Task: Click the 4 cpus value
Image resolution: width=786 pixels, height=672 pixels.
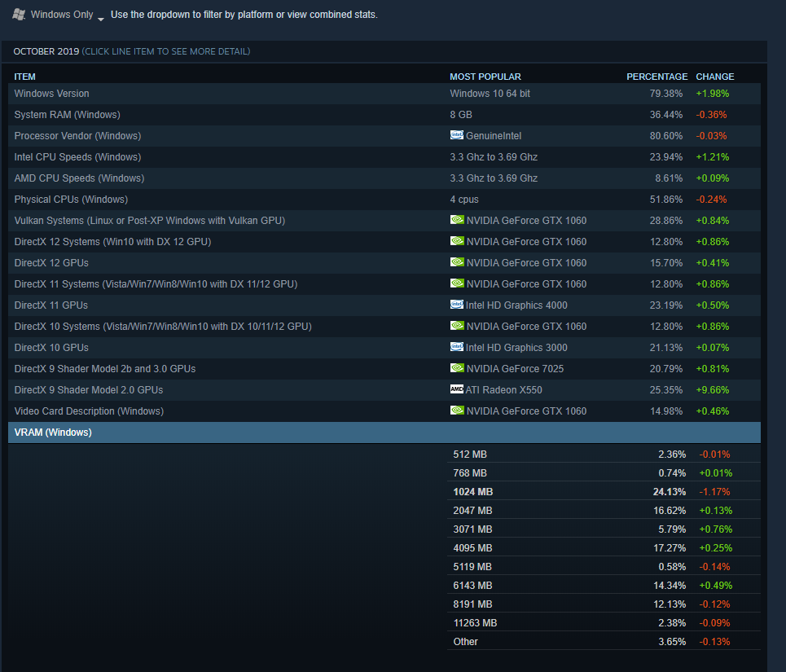Action: tap(464, 200)
